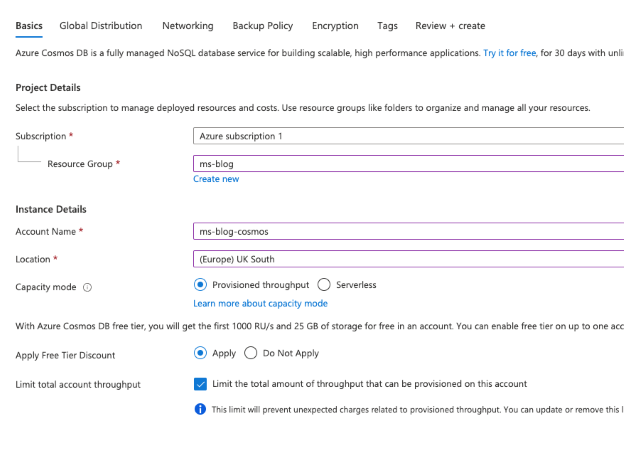Select the Encryption tab

pos(335,26)
